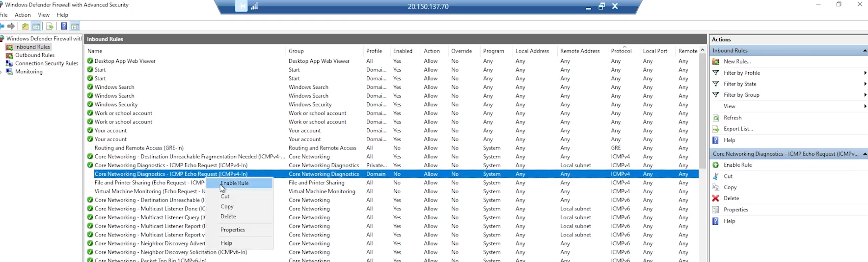Expand the Monitoring tree node arrow
868x262 pixels.
click(1, 72)
